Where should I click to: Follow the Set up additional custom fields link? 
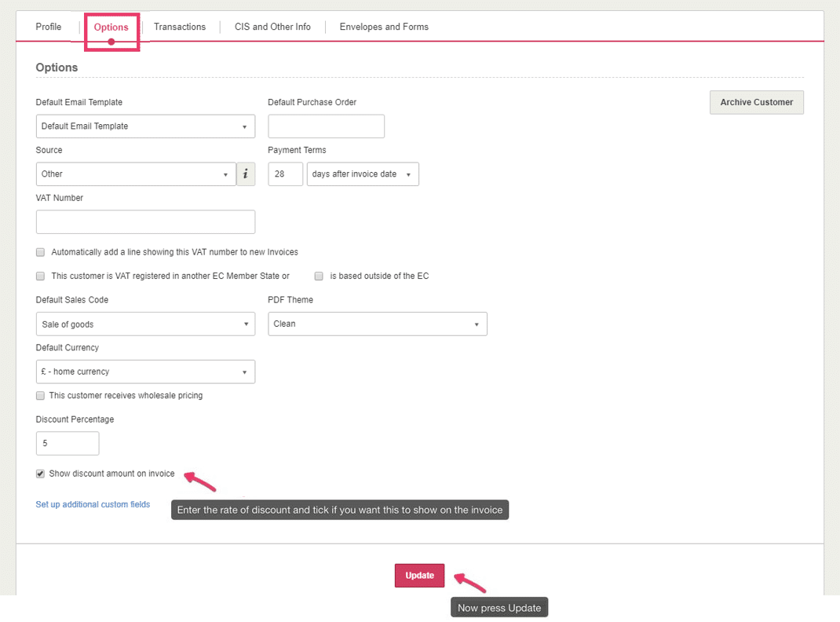tap(93, 504)
